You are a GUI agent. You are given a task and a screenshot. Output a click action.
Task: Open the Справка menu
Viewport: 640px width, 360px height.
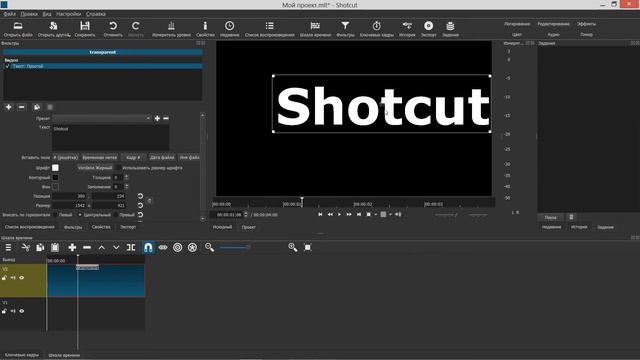click(96, 14)
